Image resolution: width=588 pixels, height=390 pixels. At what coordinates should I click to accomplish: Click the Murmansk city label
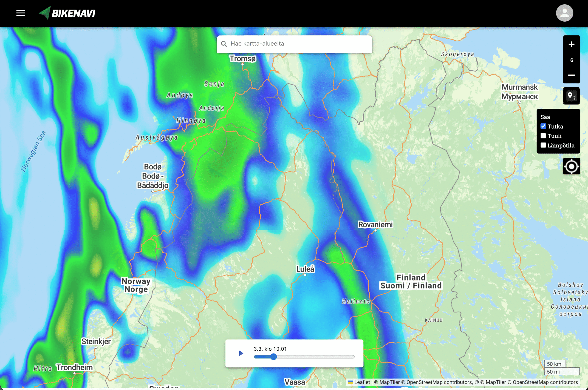[x=519, y=87]
